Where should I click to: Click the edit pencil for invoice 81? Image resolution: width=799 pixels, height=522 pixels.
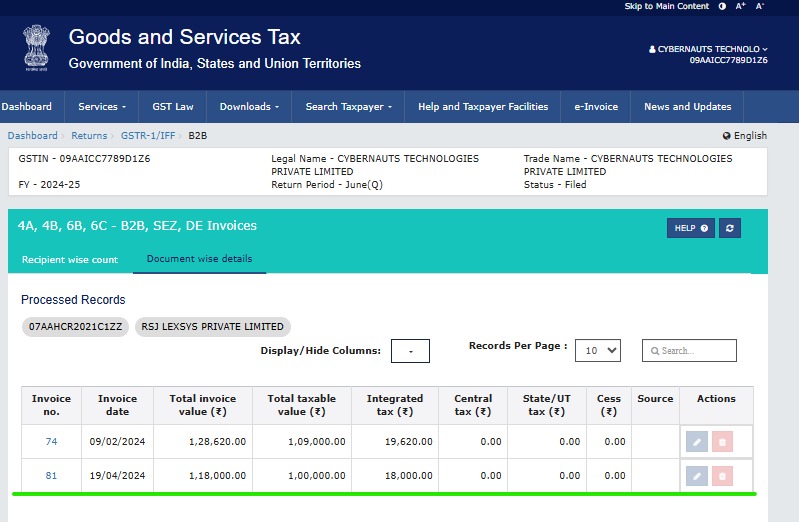tap(697, 477)
